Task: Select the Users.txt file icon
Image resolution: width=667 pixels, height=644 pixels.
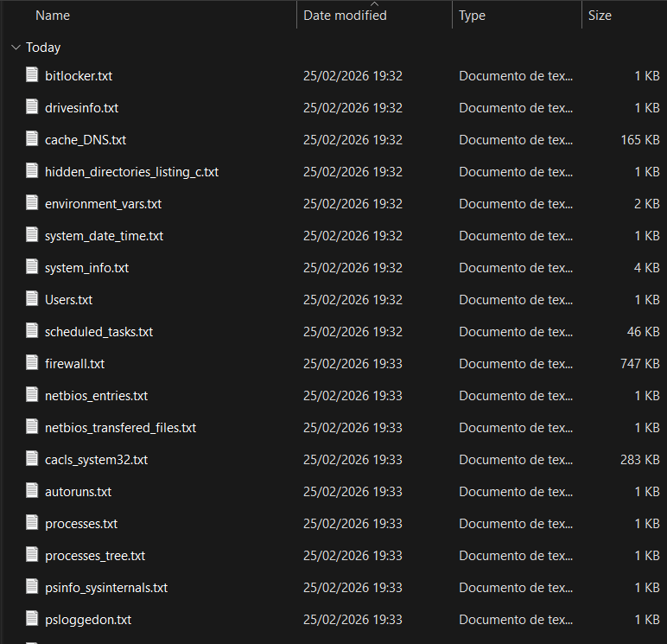Action: coord(32,299)
